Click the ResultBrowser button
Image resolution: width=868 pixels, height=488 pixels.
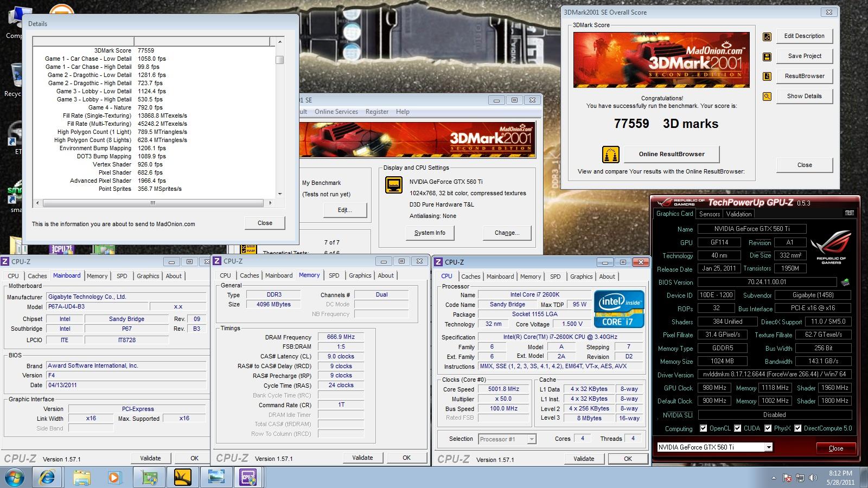pos(804,76)
